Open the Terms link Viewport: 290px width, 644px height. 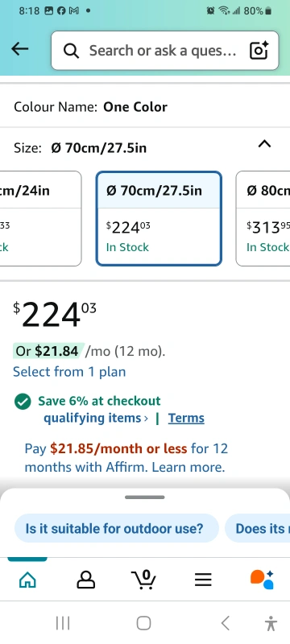tap(186, 418)
